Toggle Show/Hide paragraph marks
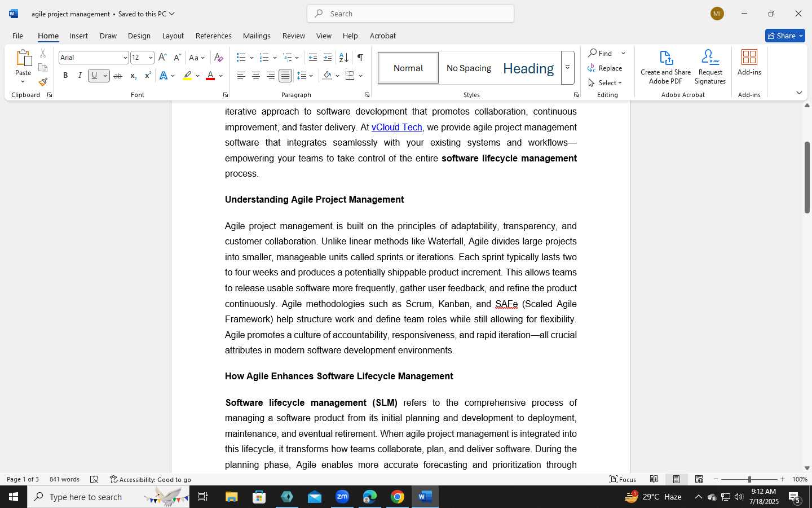 click(x=360, y=58)
